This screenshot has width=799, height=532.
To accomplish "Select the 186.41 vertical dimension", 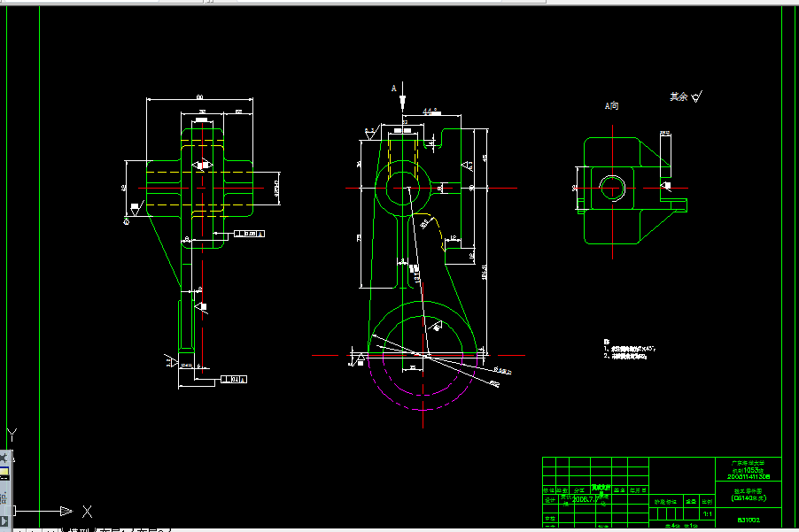I will [484, 272].
